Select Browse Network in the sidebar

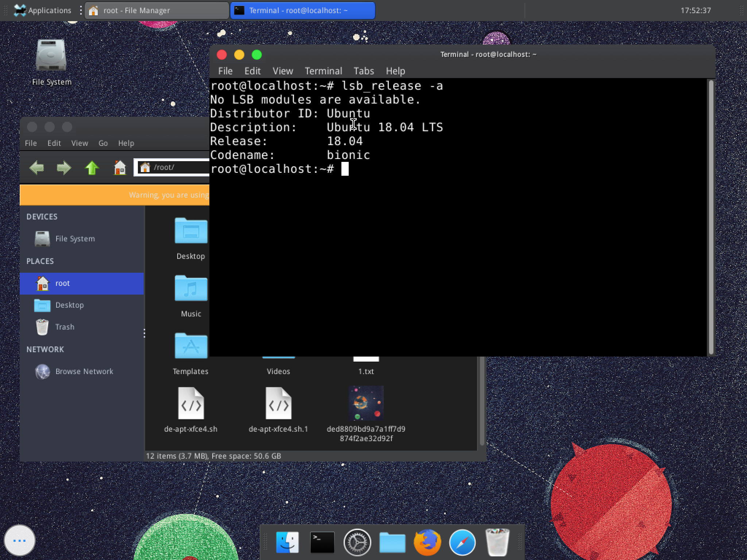(82, 372)
